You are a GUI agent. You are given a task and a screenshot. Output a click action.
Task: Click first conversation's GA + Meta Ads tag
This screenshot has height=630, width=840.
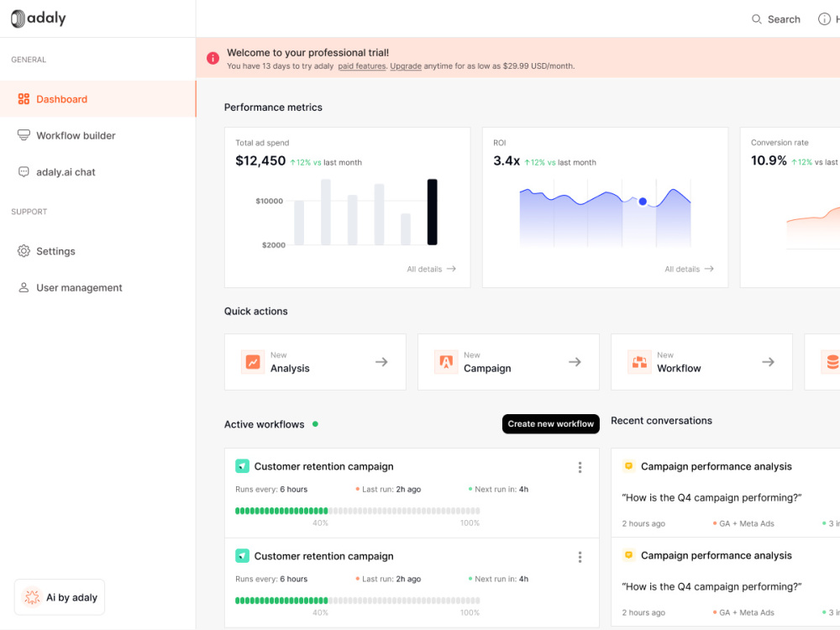tap(743, 524)
